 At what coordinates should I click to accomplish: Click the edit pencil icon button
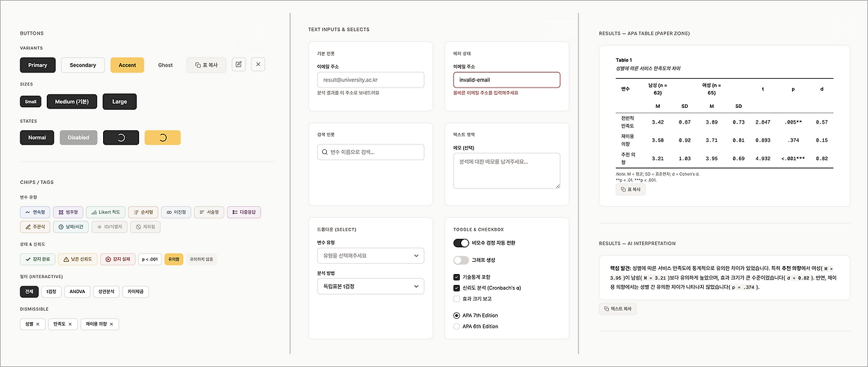point(238,64)
